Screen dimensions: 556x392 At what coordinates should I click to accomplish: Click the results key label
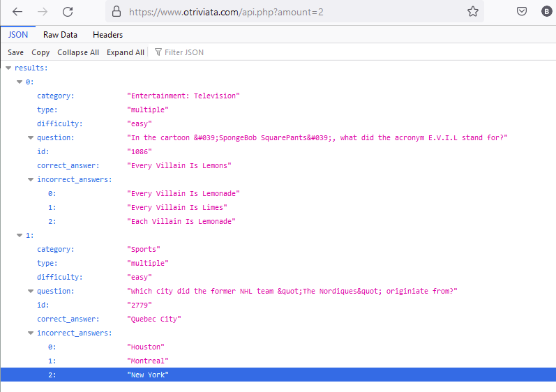[31, 68]
